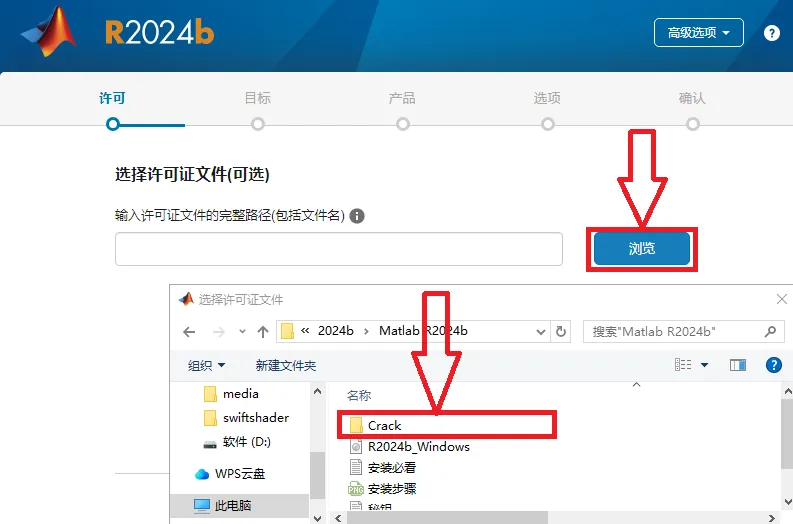Click the folder icon in the address bar
Viewport: 793px width, 524px height.
pos(287,331)
